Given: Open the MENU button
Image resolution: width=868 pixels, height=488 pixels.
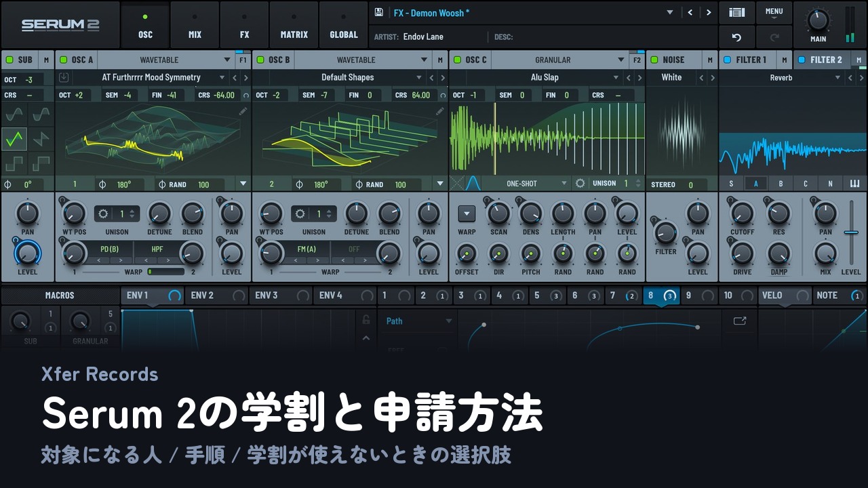Looking at the screenshot, I should tap(774, 12).
